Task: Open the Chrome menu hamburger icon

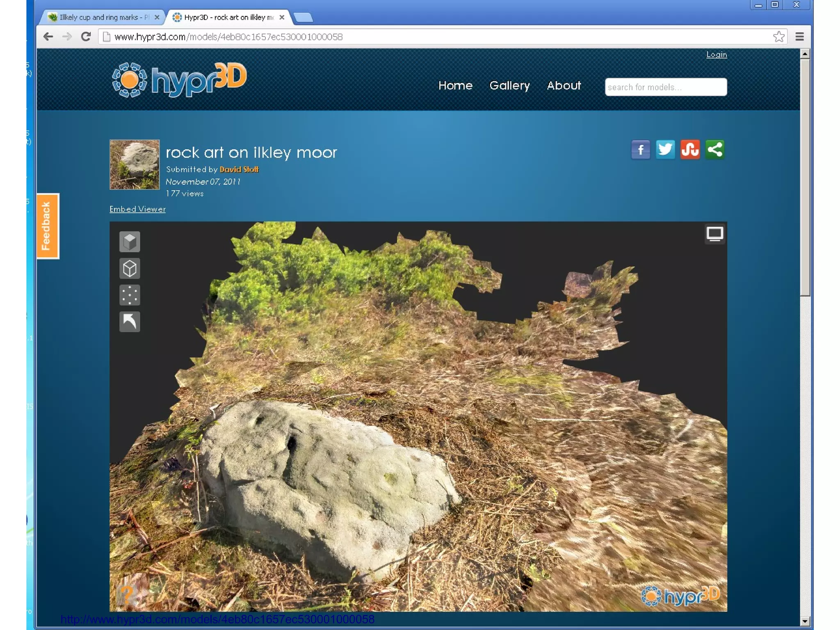Action: pos(799,37)
